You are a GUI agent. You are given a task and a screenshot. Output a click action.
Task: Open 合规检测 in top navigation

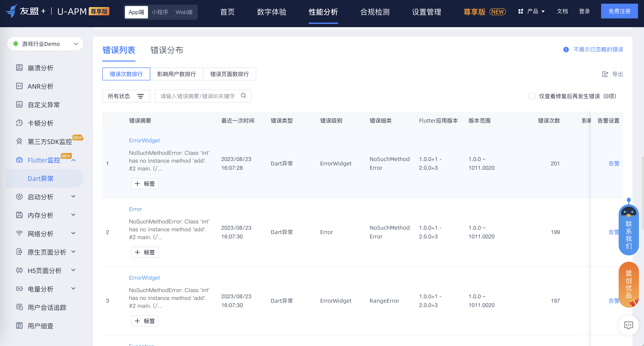point(375,12)
